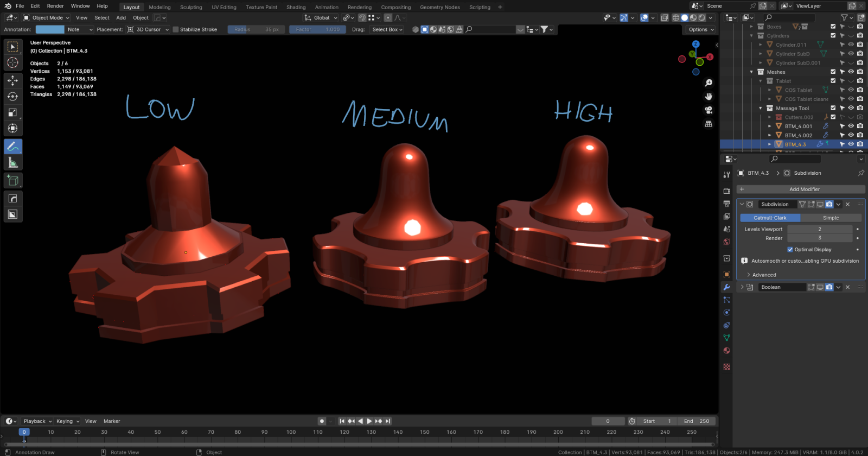Viewport: 868px width, 456px height.
Task: Select the Annotate tool
Action: [13, 147]
